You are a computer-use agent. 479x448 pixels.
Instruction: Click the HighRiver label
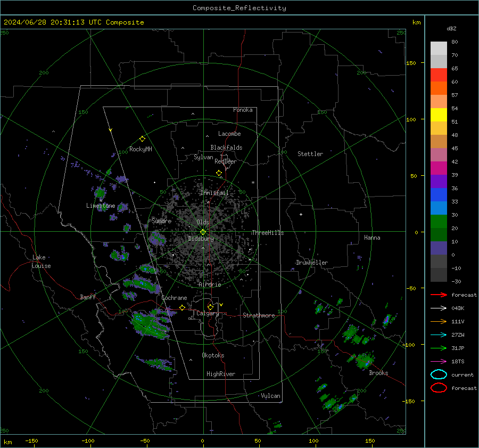click(221, 374)
